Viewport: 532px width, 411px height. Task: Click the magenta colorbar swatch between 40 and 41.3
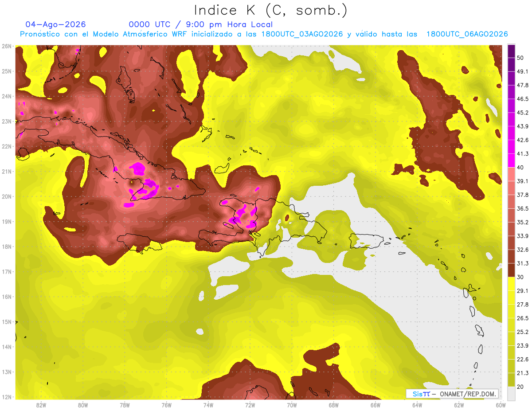point(511,160)
